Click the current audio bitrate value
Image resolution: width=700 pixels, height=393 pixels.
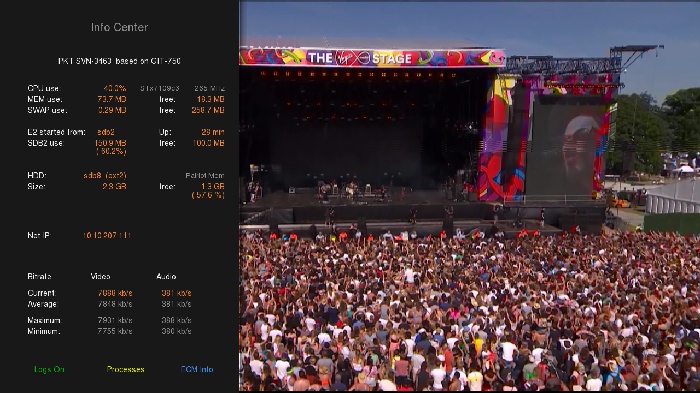click(176, 293)
